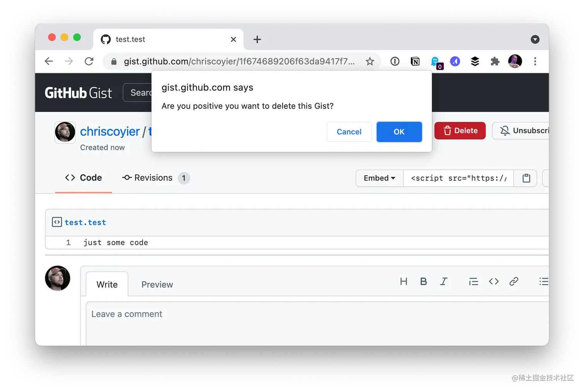Click the browser forward arrow
This screenshot has height=392, width=584.
(69, 61)
